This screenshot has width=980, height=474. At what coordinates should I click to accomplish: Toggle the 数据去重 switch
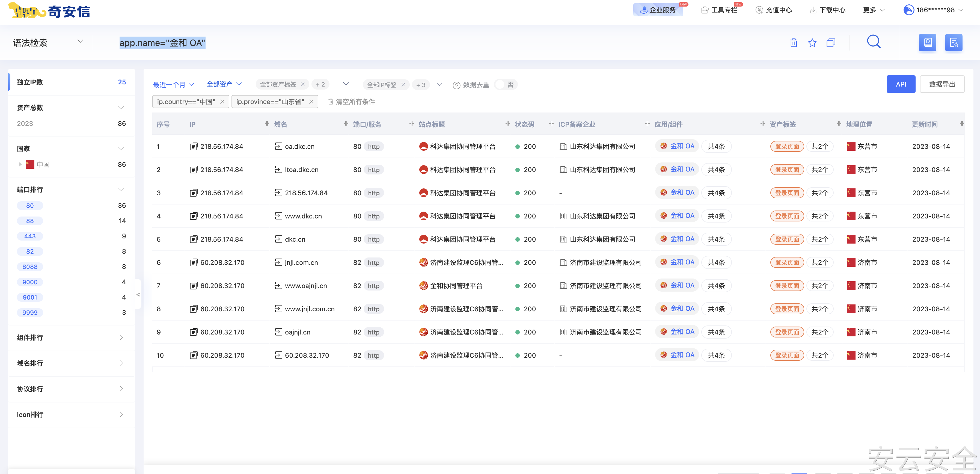pyautogui.click(x=506, y=84)
